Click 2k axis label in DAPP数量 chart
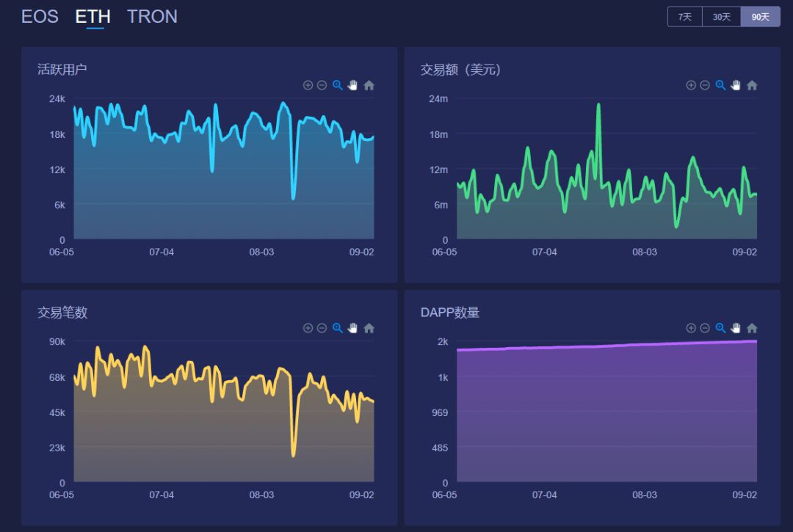The height and width of the screenshot is (532, 793). [443, 342]
